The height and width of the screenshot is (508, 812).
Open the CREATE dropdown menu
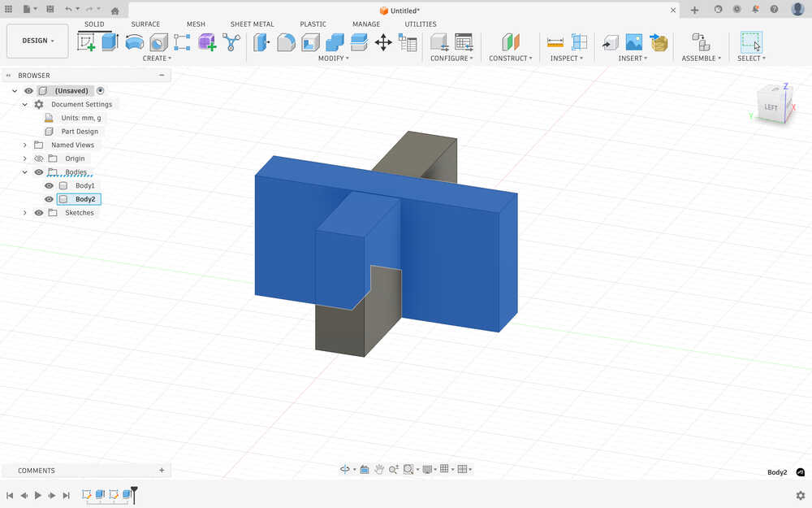pos(157,58)
